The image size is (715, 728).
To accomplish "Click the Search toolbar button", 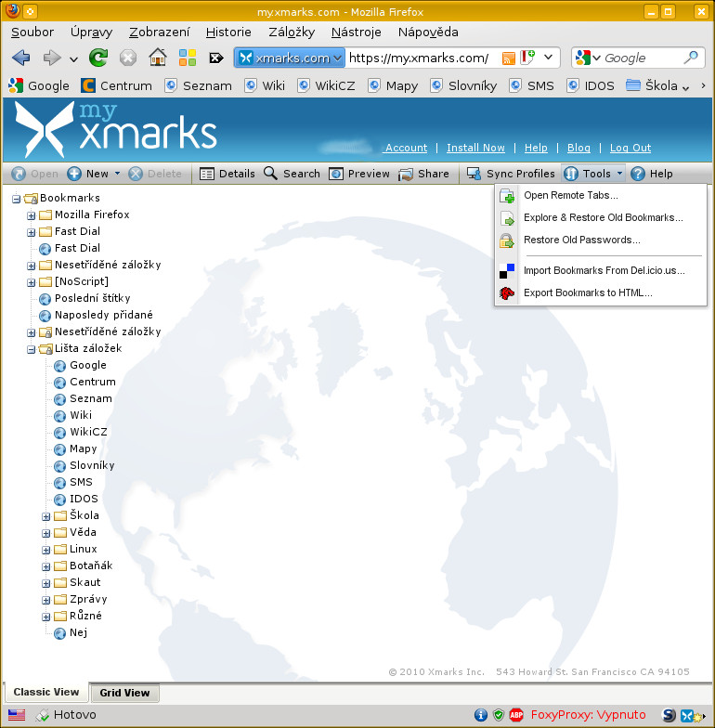I will [292, 174].
